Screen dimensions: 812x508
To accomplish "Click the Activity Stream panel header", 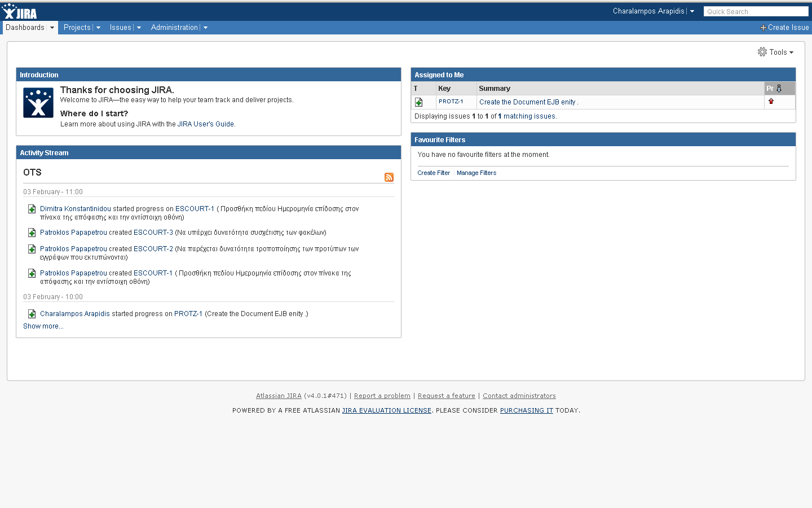I will click(x=209, y=153).
